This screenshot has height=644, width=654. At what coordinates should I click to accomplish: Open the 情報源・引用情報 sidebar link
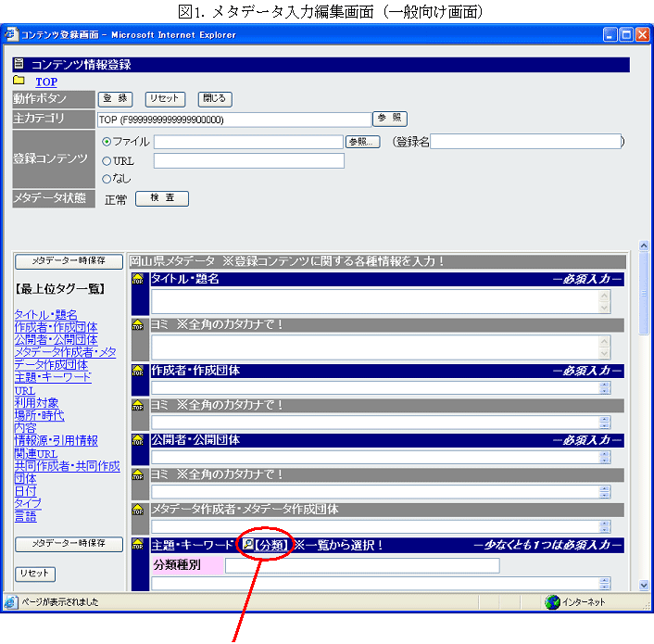click(x=56, y=441)
